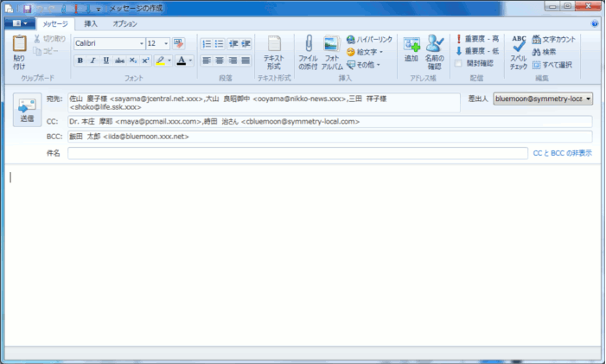Click the Paste (貼り付け) clipboard icon
606x364 pixels.
tap(19, 52)
